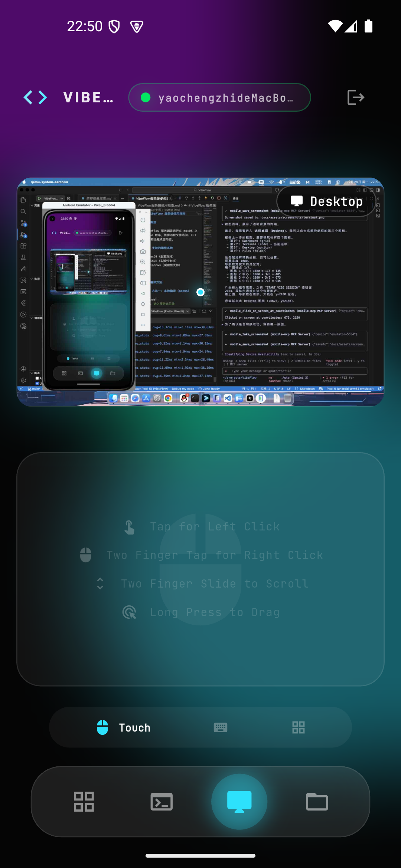Click the emulator power button in the remote view

pyautogui.click(x=143, y=220)
